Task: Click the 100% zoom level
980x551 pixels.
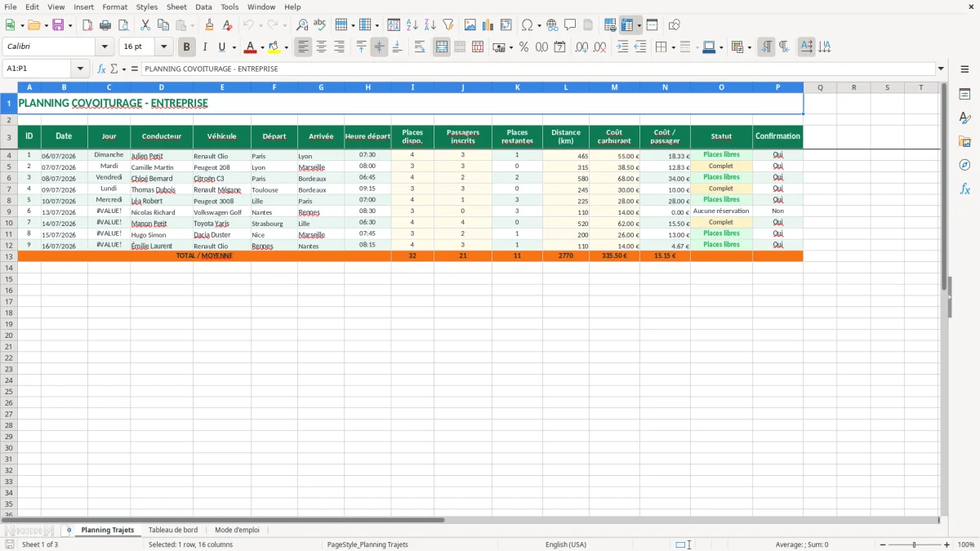Action: click(966, 544)
